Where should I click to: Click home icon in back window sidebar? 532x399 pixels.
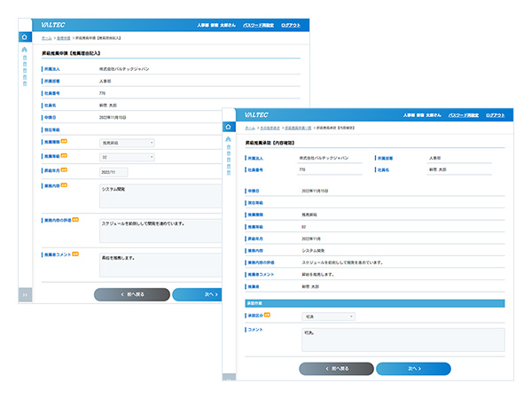tap(25, 39)
